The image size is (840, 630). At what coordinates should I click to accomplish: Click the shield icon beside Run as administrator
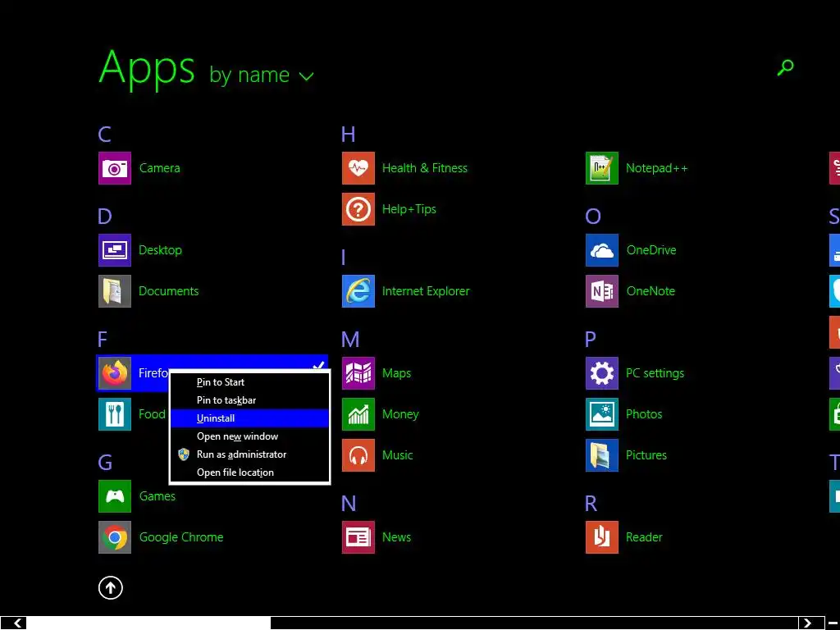[x=184, y=454]
